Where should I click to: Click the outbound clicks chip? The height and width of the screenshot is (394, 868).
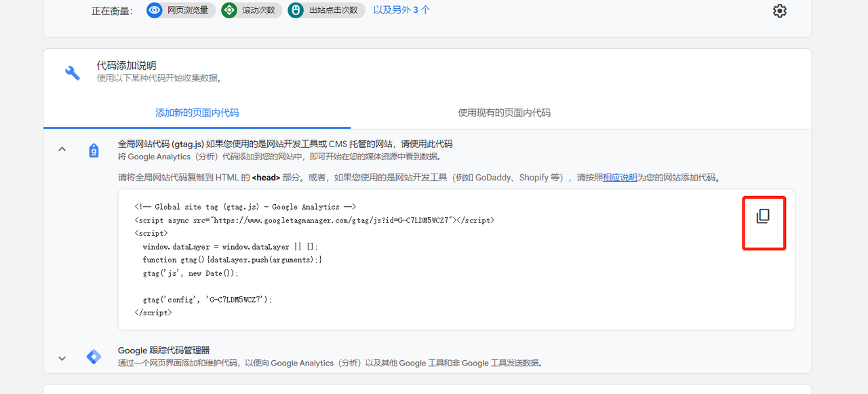tap(326, 10)
